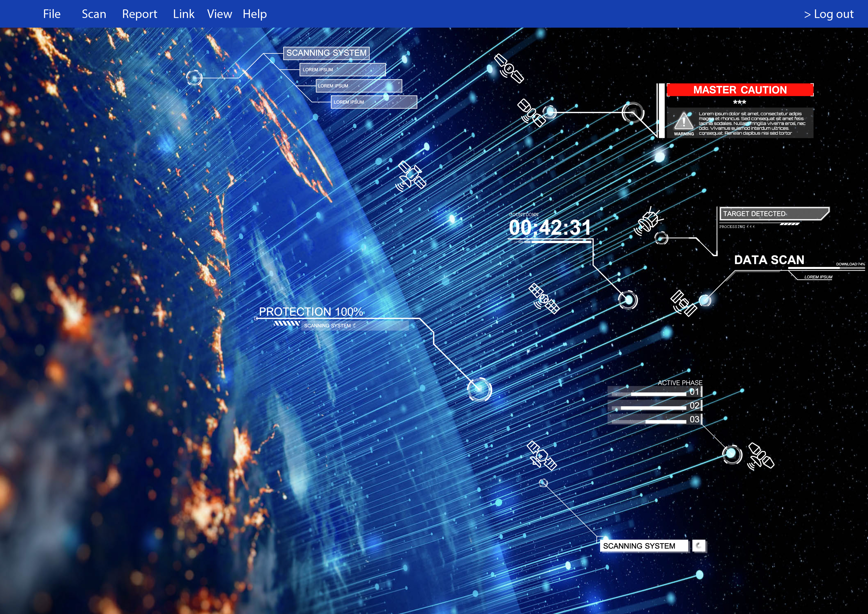Screen dimensions: 868x614
Task: Open the Link menu
Action: click(183, 14)
